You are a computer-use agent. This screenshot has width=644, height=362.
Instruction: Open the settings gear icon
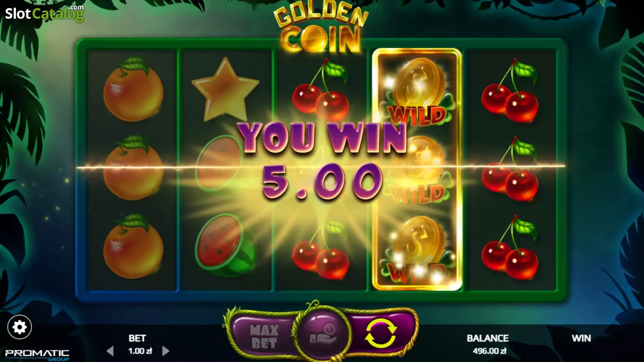[20, 327]
